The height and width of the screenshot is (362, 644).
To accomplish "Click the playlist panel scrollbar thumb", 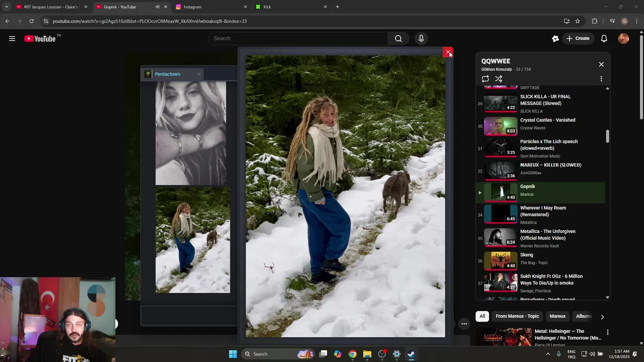I will coord(607,136).
